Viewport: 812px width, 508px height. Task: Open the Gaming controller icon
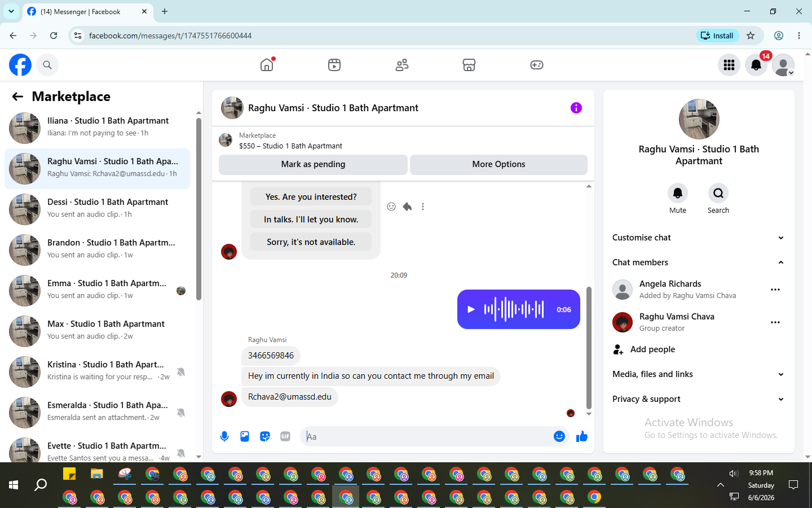coord(537,65)
